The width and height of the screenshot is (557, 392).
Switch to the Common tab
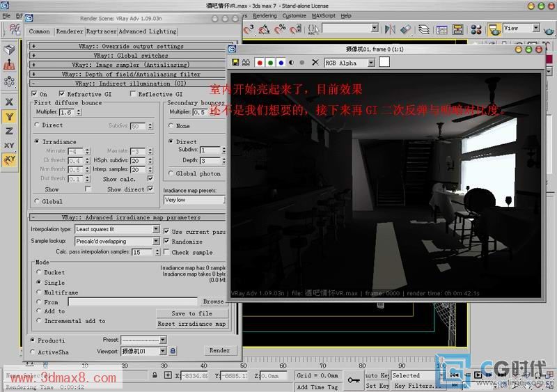40,31
